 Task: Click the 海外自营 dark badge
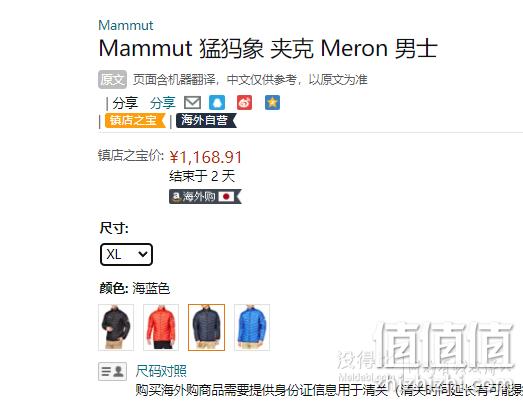coord(206,120)
